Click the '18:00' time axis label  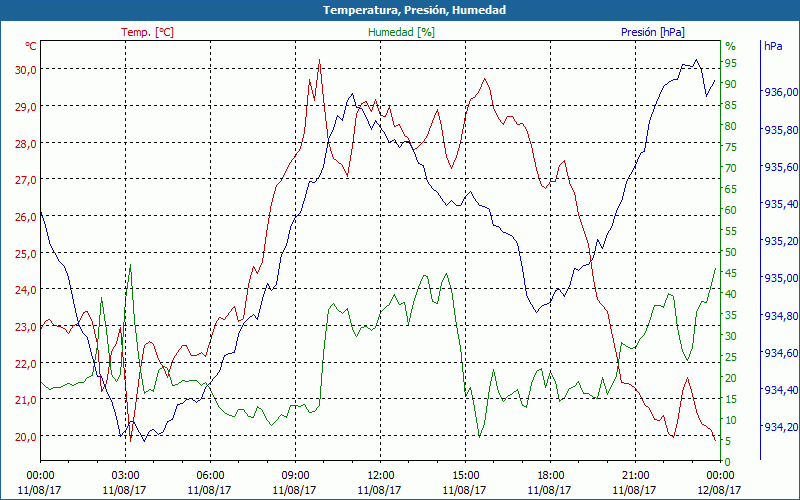[x=550, y=476]
